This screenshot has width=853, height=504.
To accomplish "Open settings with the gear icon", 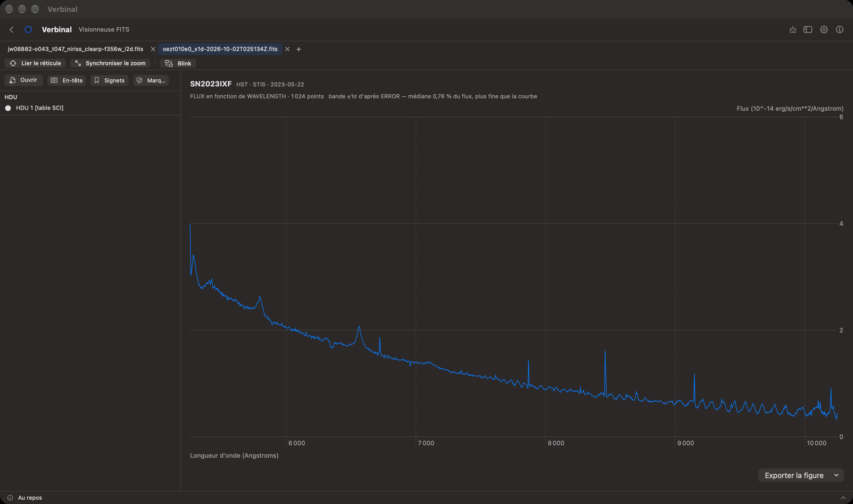I will click(824, 30).
